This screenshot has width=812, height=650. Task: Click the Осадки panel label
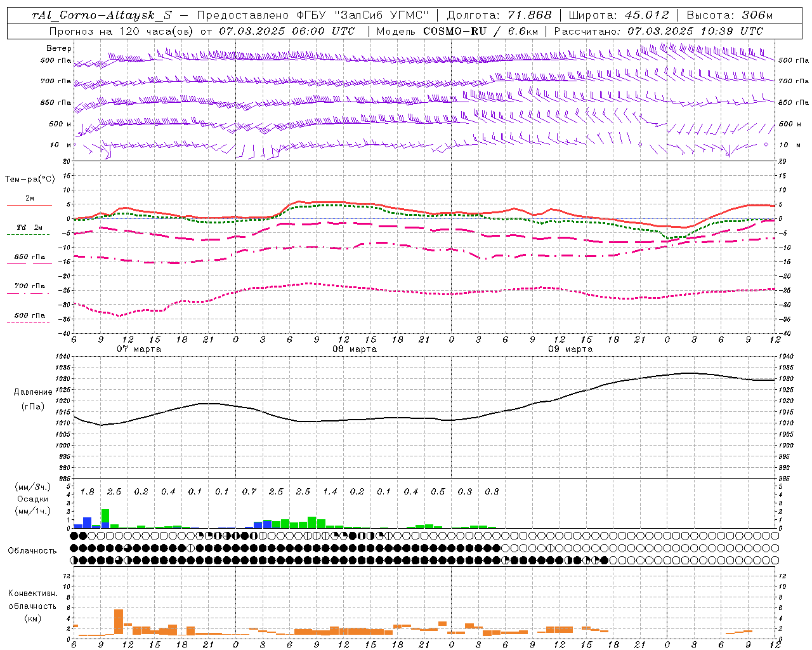pyautogui.click(x=33, y=499)
